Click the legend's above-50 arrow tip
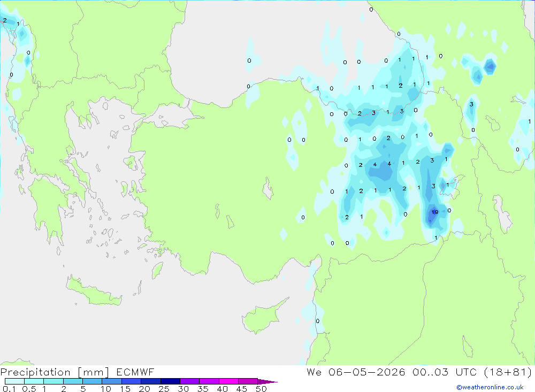535x392 pixels. point(268,382)
